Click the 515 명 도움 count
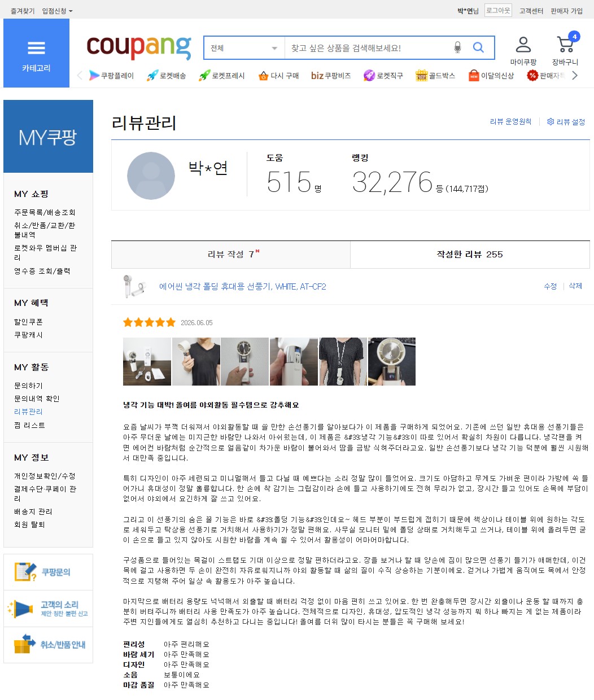Viewport: 594px width, 700px height. [294, 182]
